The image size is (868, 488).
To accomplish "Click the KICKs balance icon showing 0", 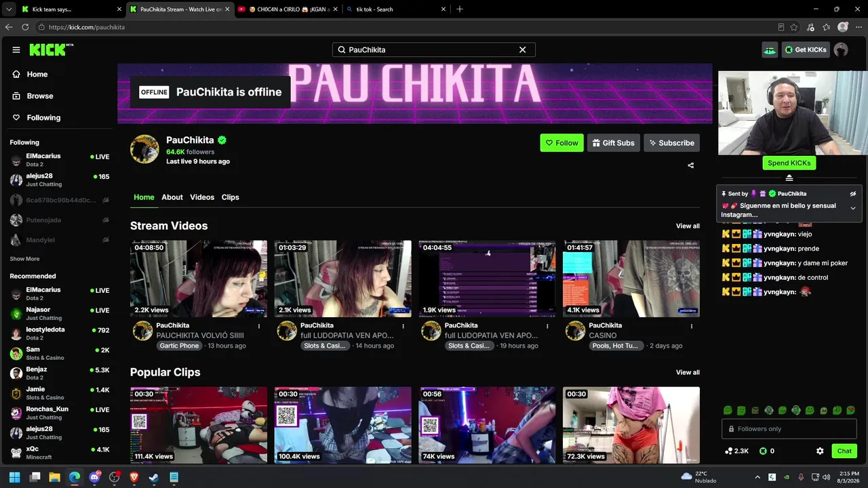I will (x=763, y=451).
